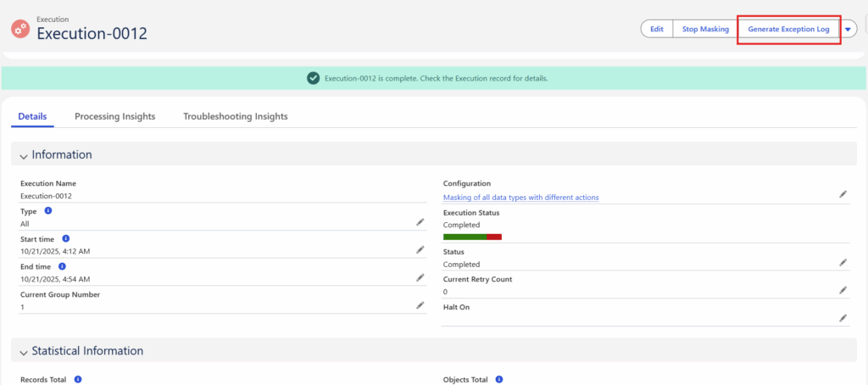Click the info icon beside Start time
Image resolution: width=868 pixels, height=385 pixels.
(66, 239)
